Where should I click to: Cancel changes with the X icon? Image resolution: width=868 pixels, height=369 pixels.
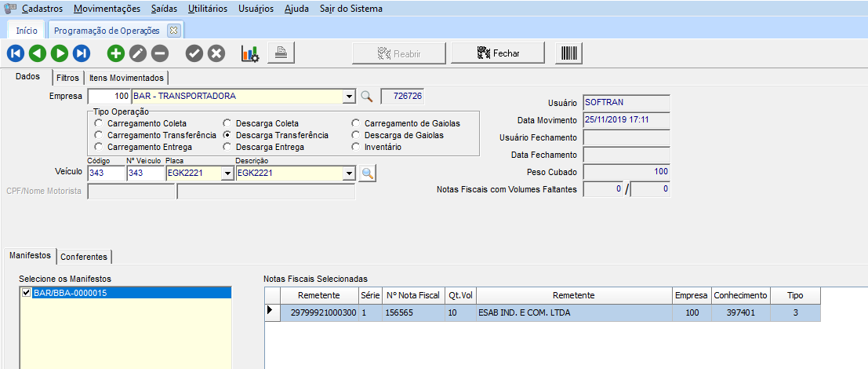click(216, 53)
